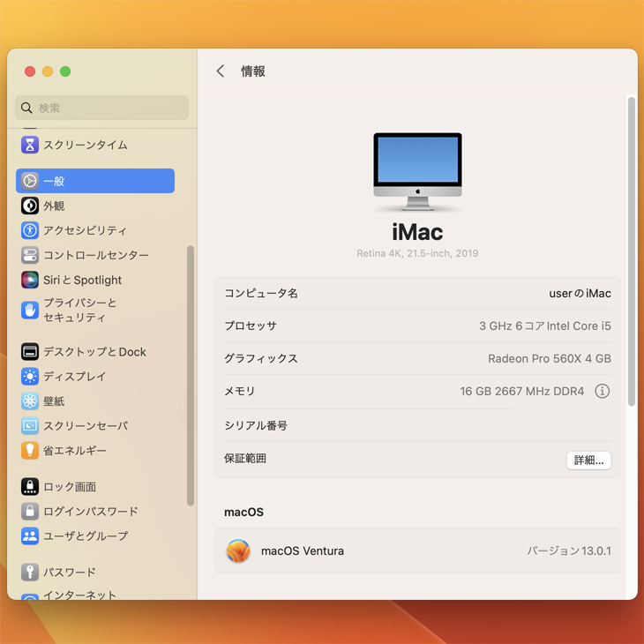
Task: Click the コントロールセンター switches icon
Action: click(30, 255)
